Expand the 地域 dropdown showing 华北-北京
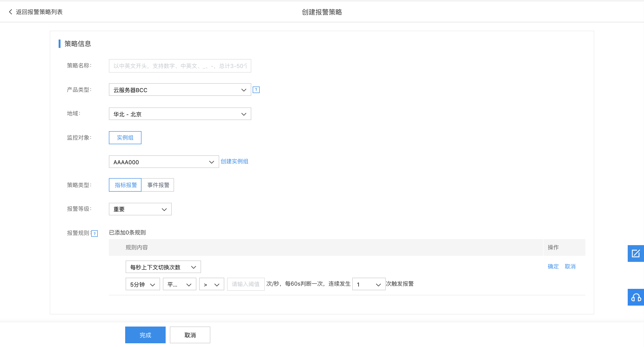Image resolution: width=644 pixels, height=347 pixels. pyautogui.click(x=180, y=114)
